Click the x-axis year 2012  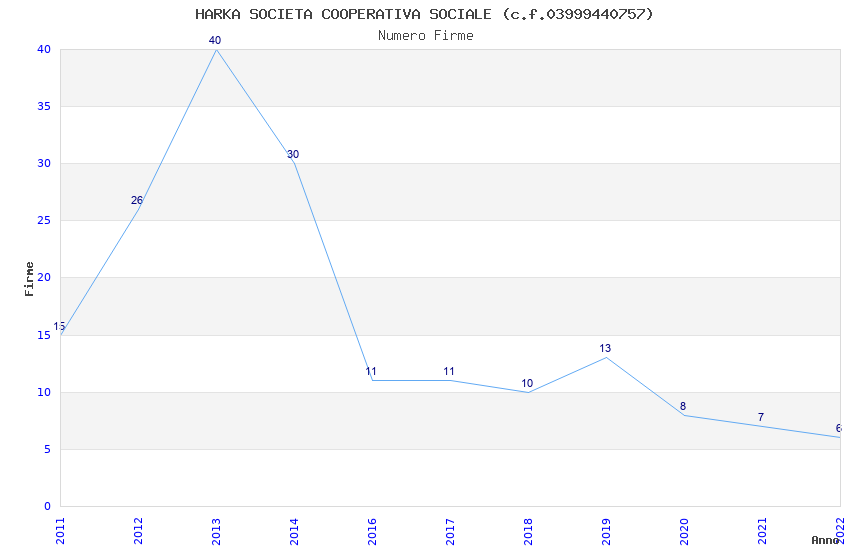pos(138,531)
